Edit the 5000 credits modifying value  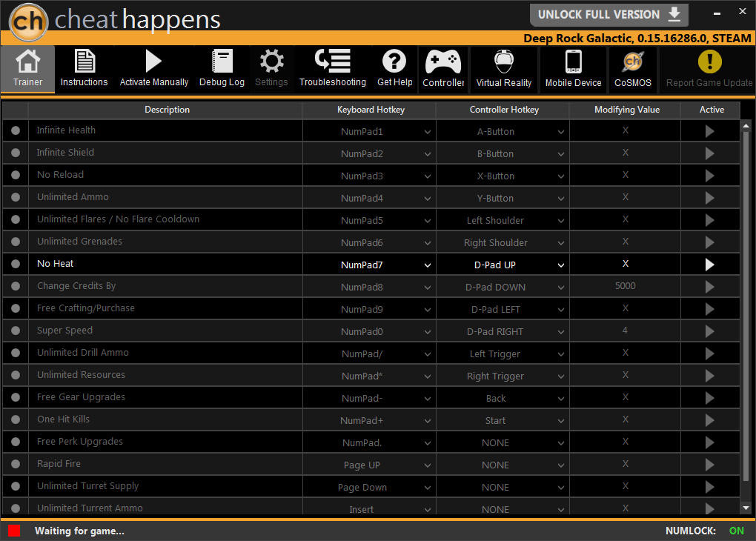pyautogui.click(x=625, y=286)
